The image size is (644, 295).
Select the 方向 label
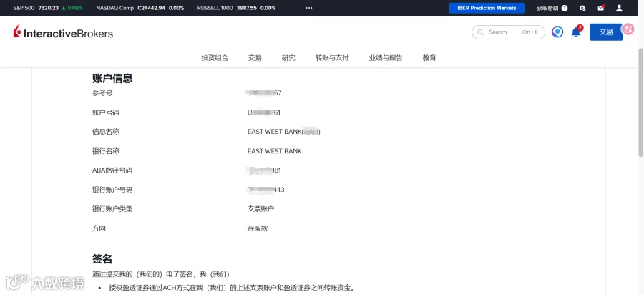click(99, 228)
